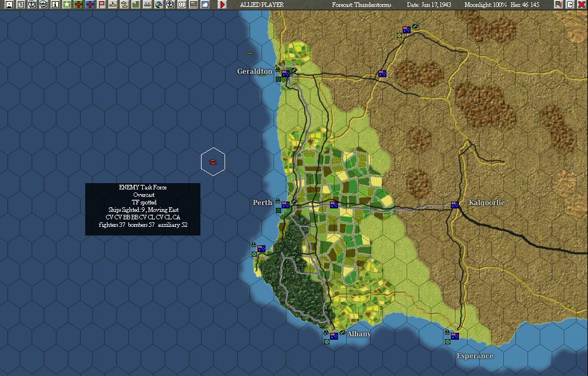Click the anchor port icon at Geraldton
This screenshot has height=376, width=588.
tap(278, 69)
